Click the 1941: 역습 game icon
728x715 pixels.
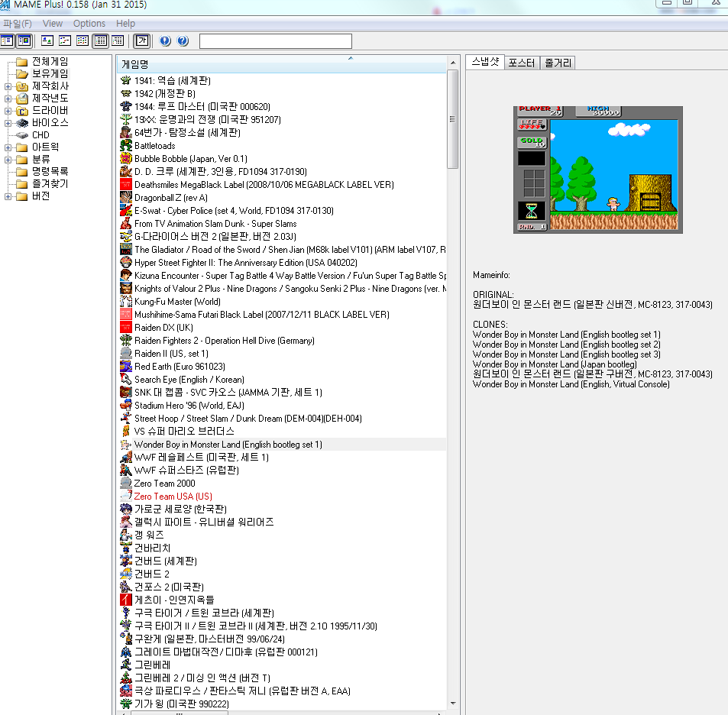pyautogui.click(x=126, y=80)
